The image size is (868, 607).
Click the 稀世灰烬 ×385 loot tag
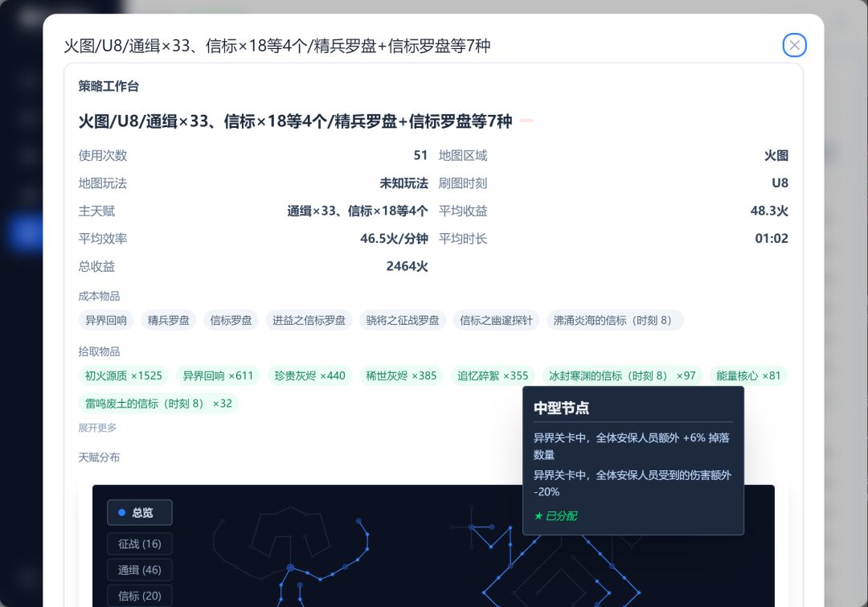point(401,375)
